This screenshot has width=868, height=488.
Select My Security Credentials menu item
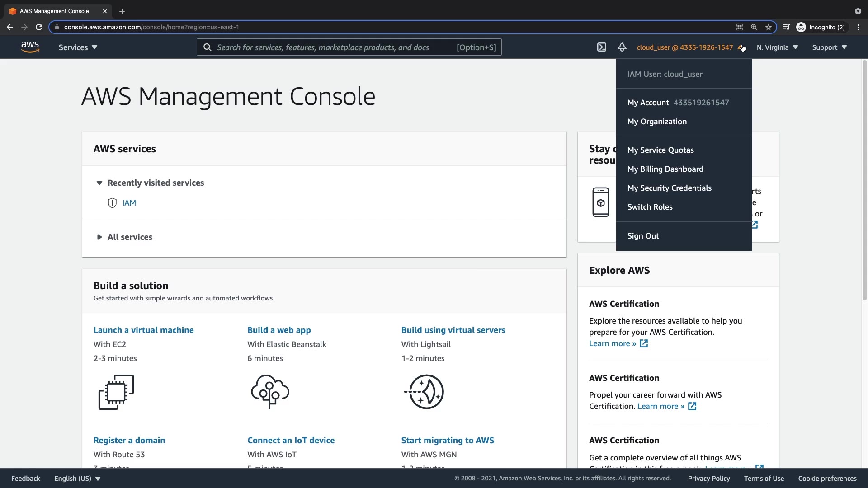(669, 188)
